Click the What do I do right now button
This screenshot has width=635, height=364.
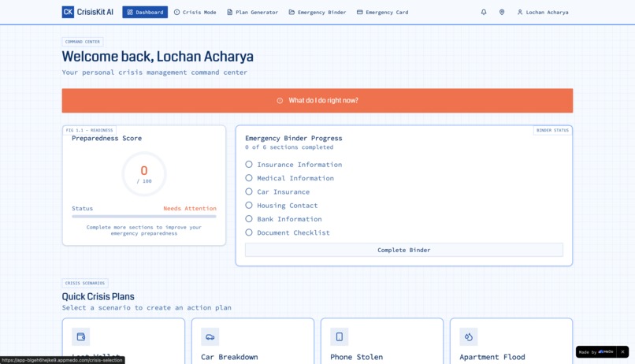317,100
